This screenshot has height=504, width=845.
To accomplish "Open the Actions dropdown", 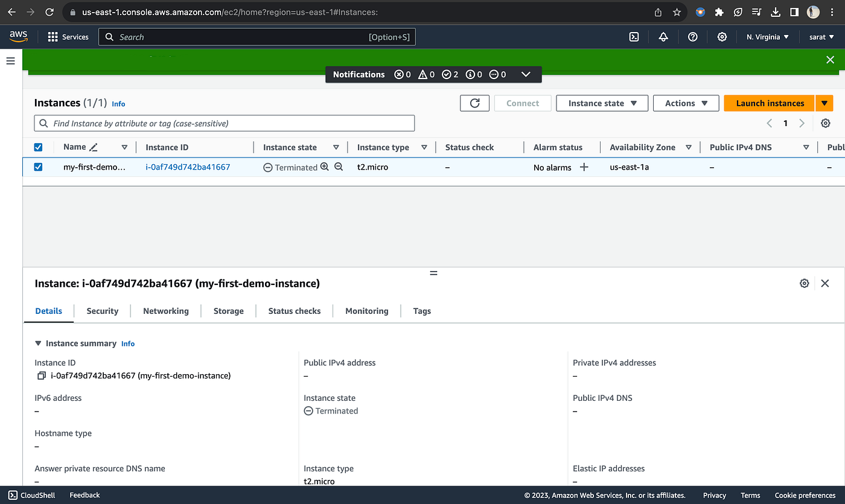I will pos(686,103).
